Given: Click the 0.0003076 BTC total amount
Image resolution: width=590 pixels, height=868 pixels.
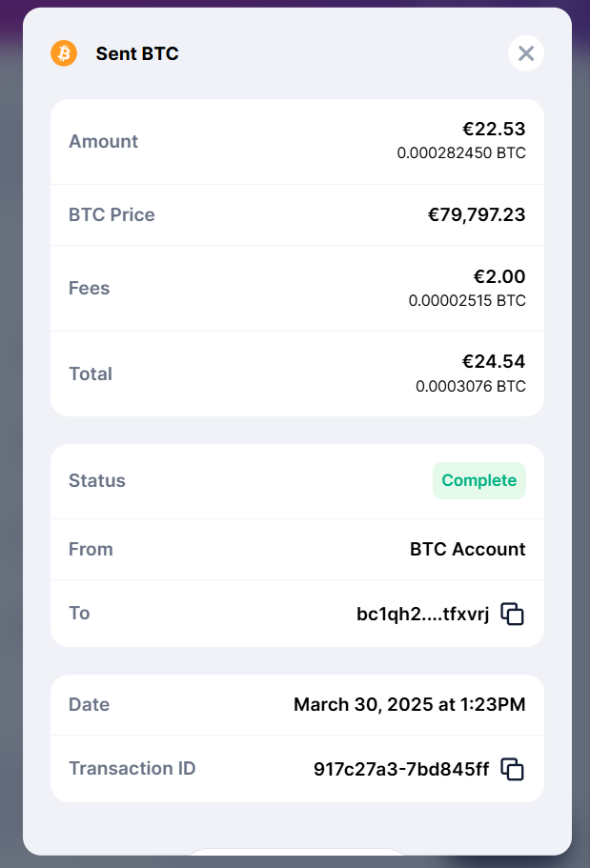Looking at the screenshot, I should (x=471, y=387).
